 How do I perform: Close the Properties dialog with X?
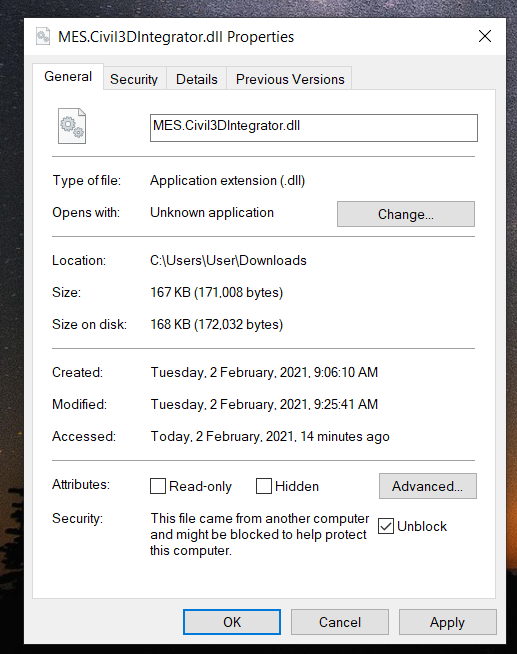(484, 36)
